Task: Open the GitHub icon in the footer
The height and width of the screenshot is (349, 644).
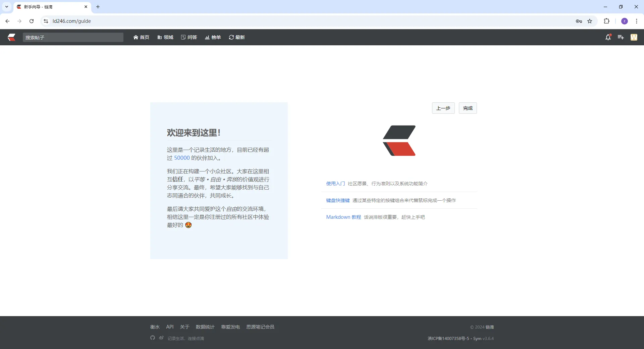Action: pyautogui.click(x=153, y=338)
